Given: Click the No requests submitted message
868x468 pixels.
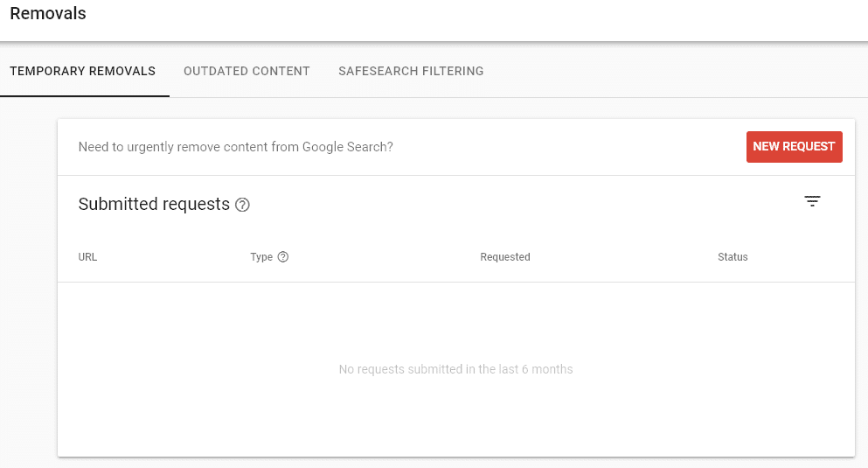Looking at the screenshot, I should (x=455, y=369).
